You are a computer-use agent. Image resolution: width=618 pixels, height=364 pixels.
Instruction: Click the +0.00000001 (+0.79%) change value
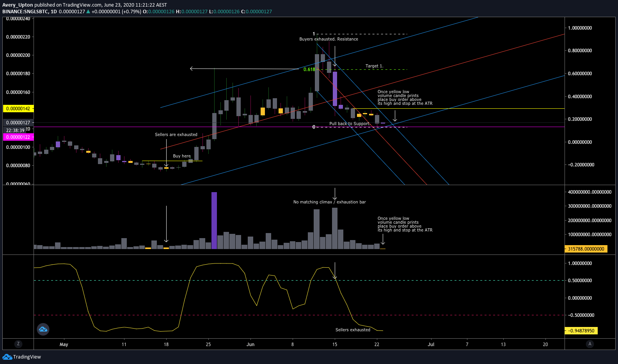(116, 12)
